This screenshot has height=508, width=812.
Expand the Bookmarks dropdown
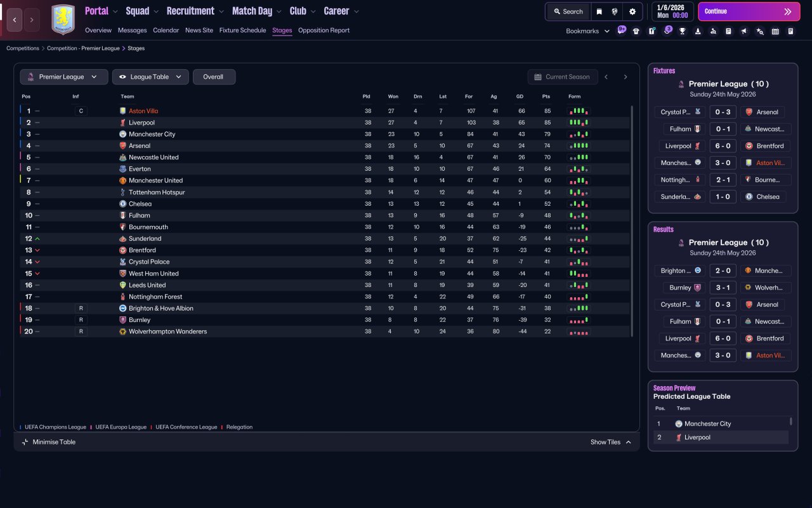[587, 31]
